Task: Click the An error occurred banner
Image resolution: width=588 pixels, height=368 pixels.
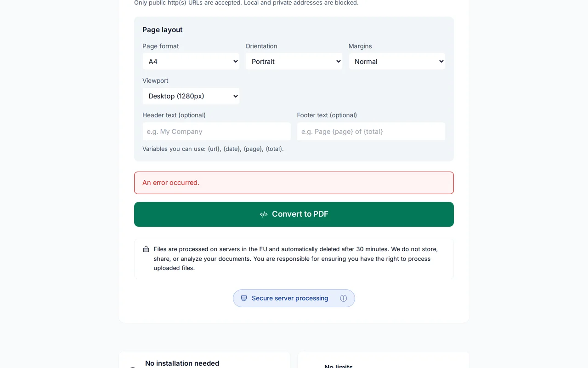Action: click(x=294, y=183)
